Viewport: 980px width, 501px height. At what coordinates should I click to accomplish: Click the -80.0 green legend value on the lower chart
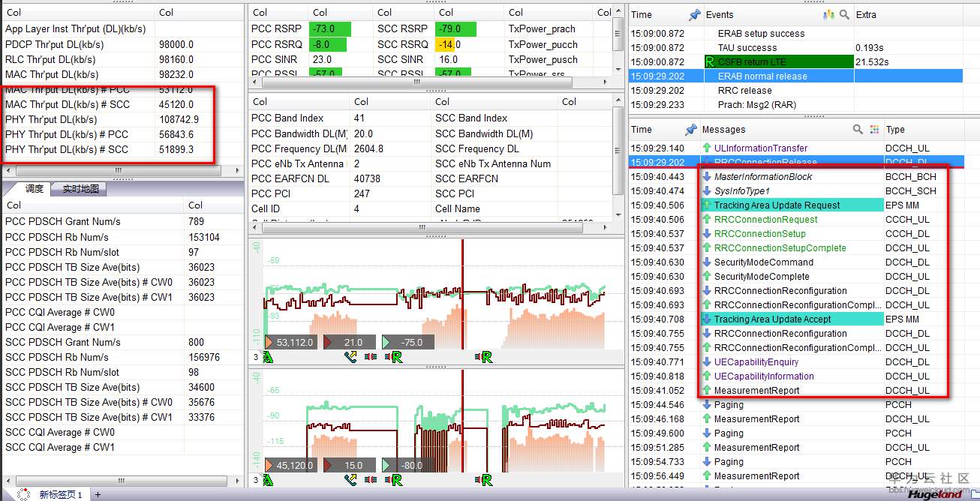[407, 466]
